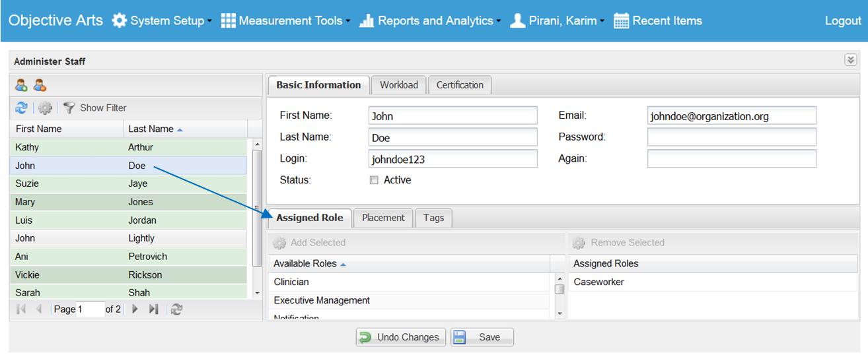Refresh the staff list from the toolbar
868x355 pixels.
pyautogui.click(x=22, y=108)
